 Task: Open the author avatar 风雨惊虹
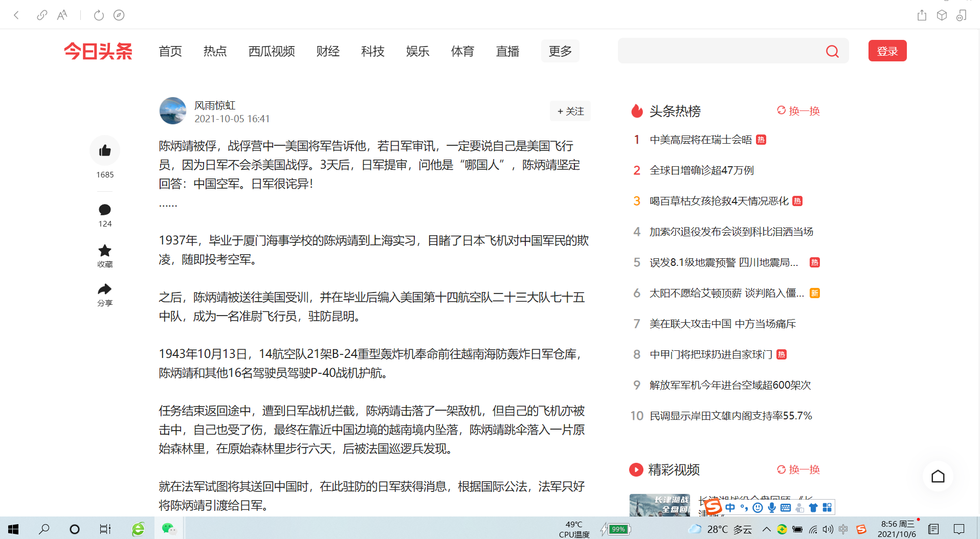coord(173,111)
